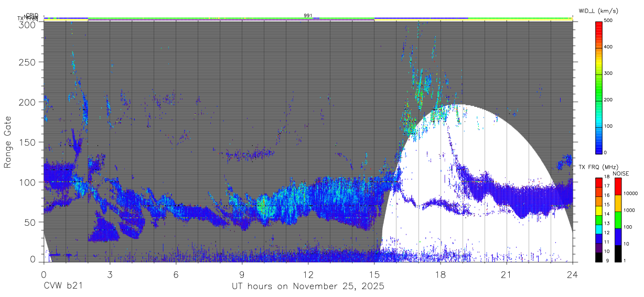Screen dimensions: 644x297
Task: Click the '3' tick on the UT hours axis
Action: (110, 274)
